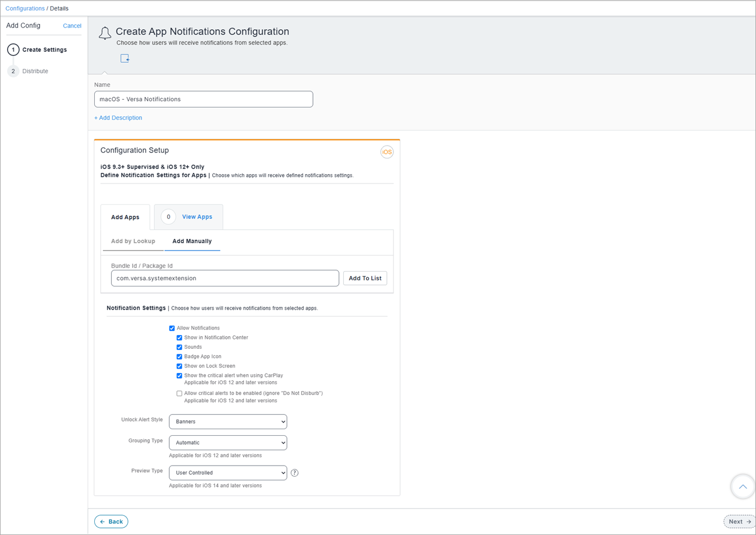Click the orange iOS platform badge
Viewport: 756px width, 535px height.
[387, 152]
